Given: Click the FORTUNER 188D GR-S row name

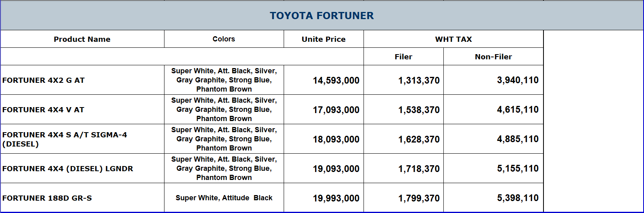Looking at the screenshot, I should point(47,198).
